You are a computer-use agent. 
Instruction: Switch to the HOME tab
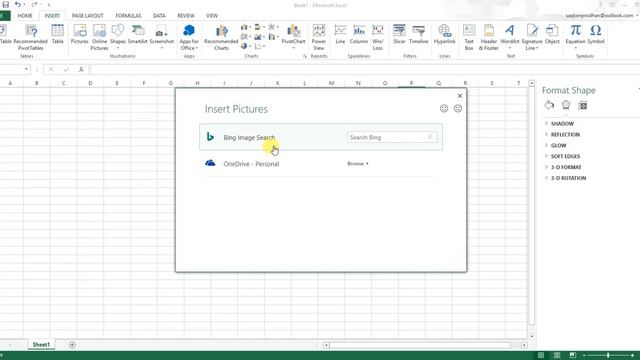pos(25,16)
